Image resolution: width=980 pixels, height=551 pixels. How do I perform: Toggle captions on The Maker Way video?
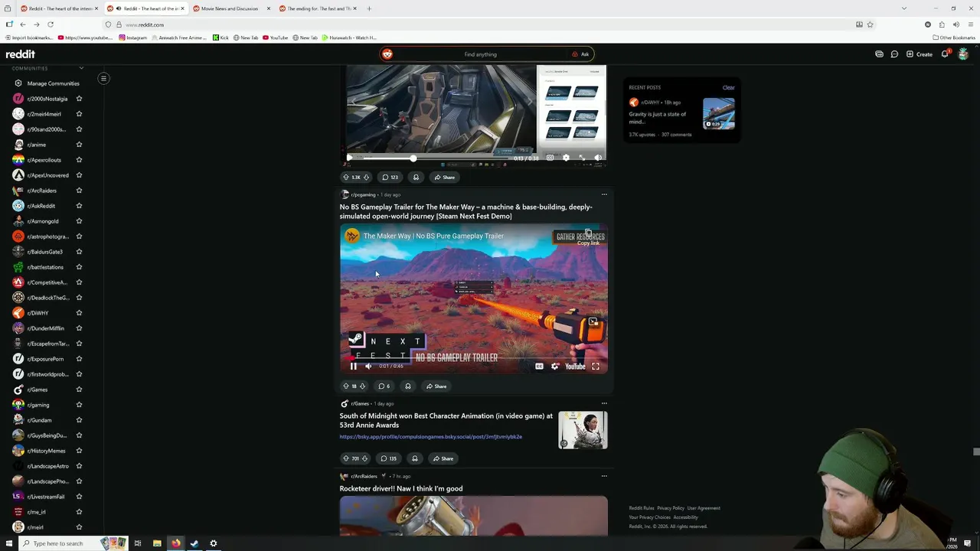coord(539,367)
